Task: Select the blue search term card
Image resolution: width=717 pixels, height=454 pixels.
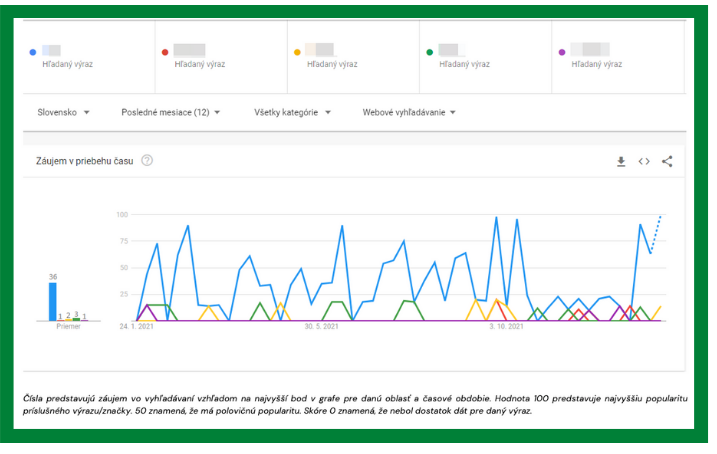Action: [89, 57]
